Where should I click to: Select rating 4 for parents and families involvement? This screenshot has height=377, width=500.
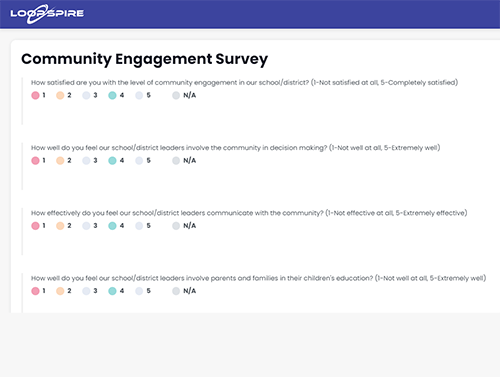112,291
